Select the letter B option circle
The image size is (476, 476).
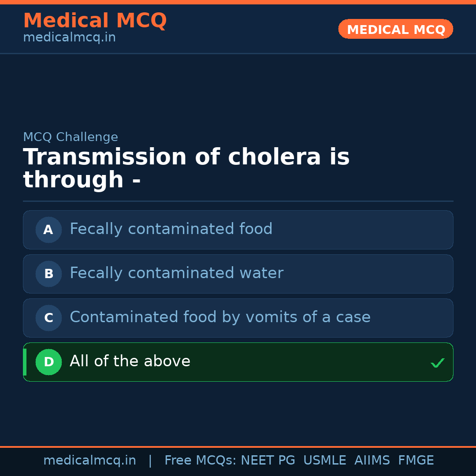coord(48,274)
